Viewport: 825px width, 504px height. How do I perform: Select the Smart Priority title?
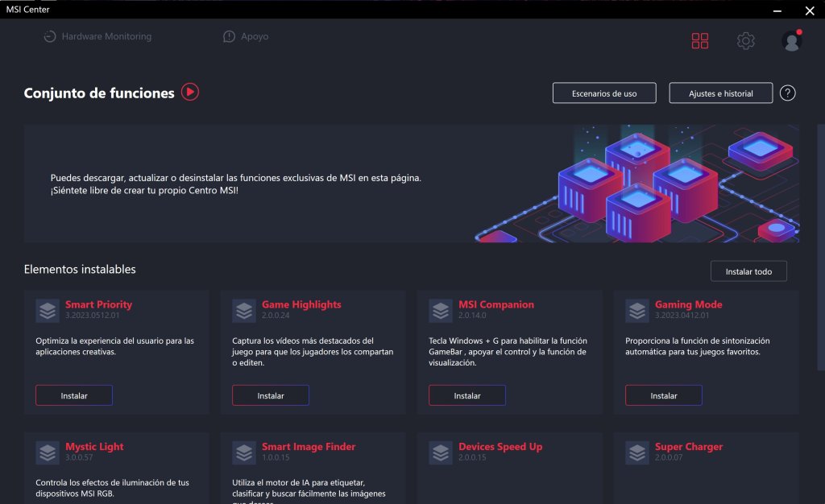click(x=99, y=304)
